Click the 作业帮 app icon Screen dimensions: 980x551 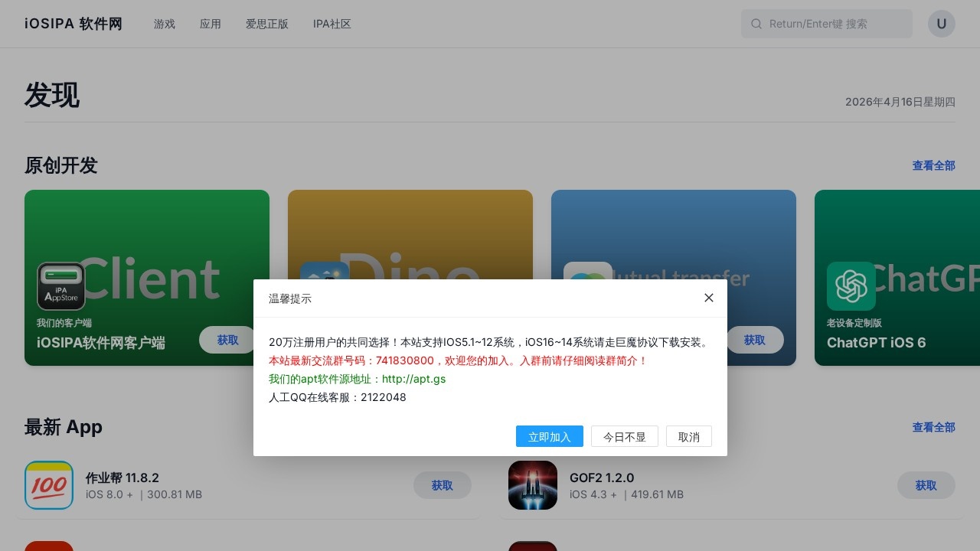(x=49, y=485)
